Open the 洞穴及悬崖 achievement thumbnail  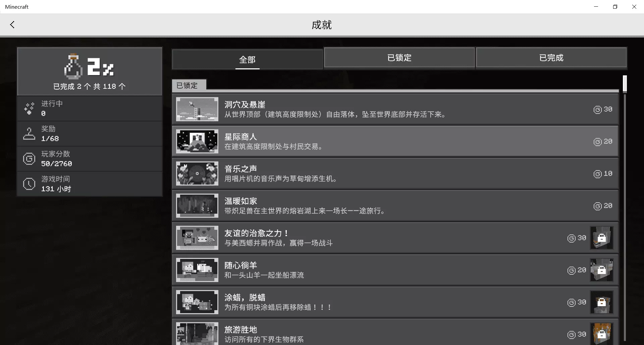click(x=197, y=109)
